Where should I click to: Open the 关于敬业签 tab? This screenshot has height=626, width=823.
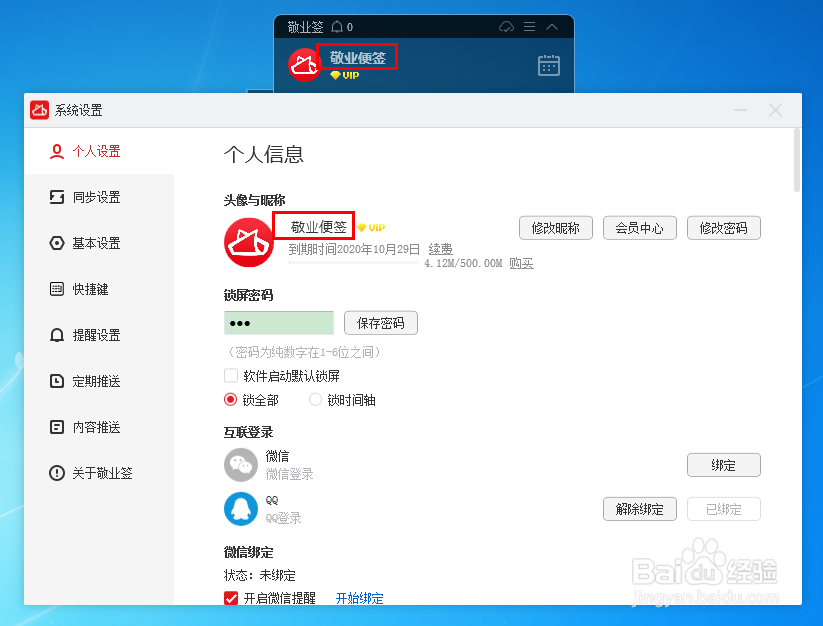99,473
